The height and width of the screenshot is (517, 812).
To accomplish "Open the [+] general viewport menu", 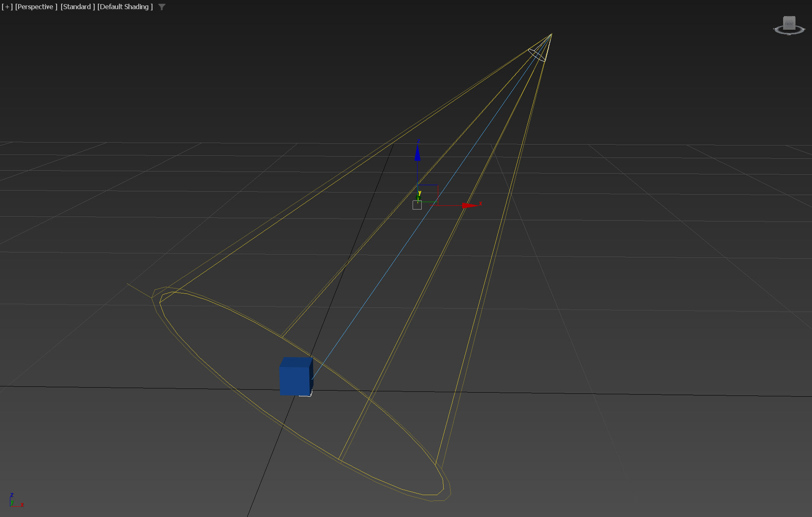I will tap(7, 7).
